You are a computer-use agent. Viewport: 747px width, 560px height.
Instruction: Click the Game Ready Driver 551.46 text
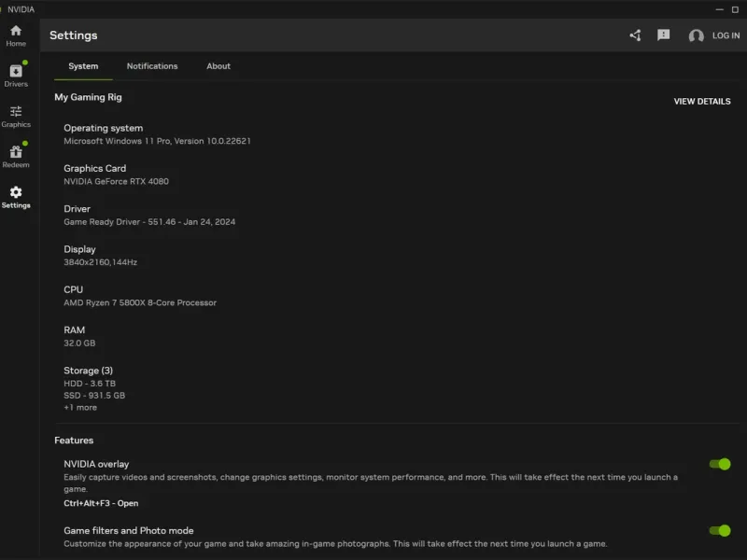[149, 222]
